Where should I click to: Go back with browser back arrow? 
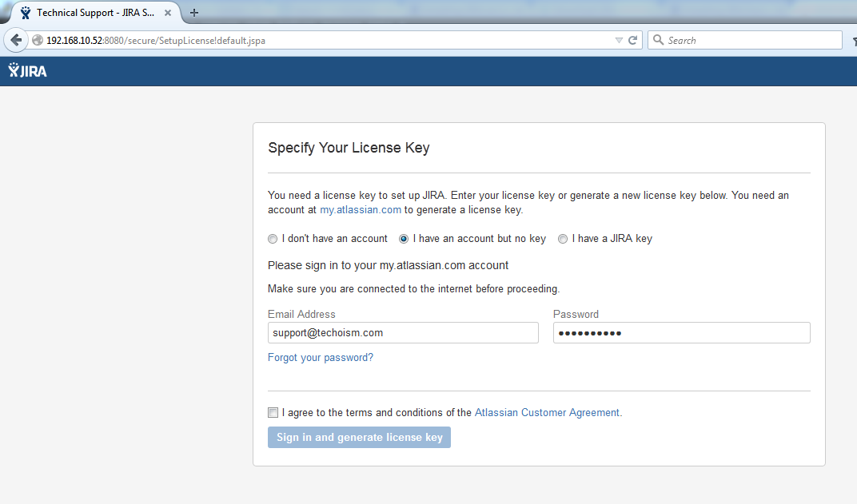[x=16, y=40]
